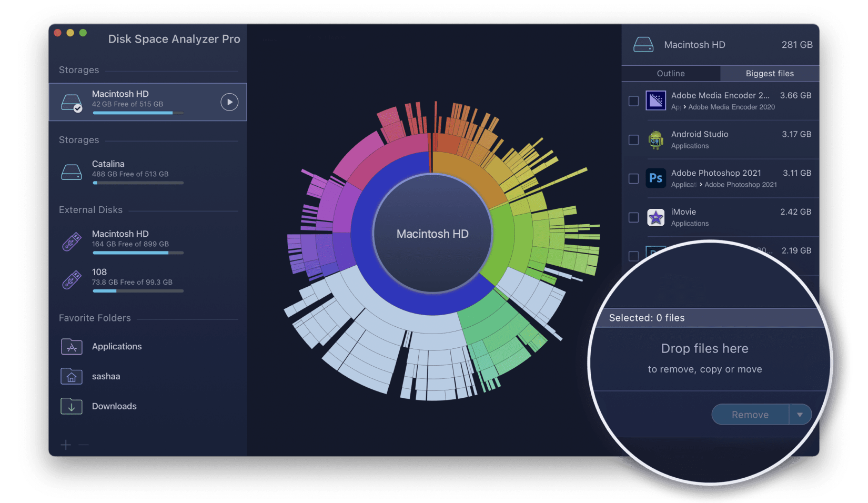The height and width of the screenshot is (503, 868).
Task: Expand the Remove button dropdown arrow
Action: 800,415
